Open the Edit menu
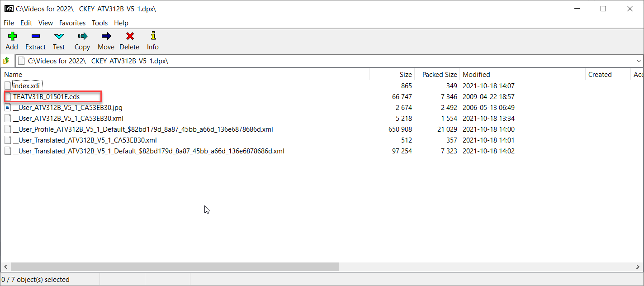The height and width of the screenshot is (286, 644). coord(26,23)
